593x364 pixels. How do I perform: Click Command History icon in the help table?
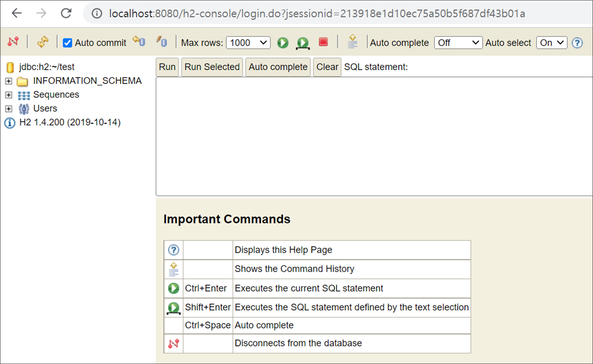(174, 269)
